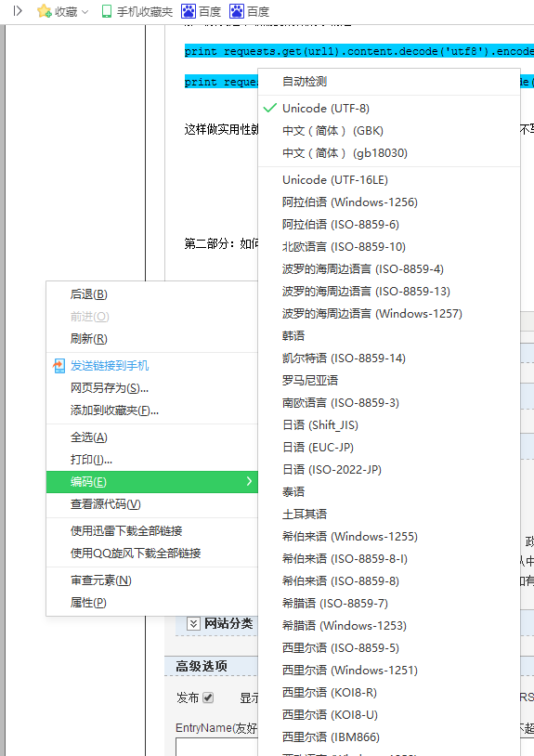Collapse the 网站分类 section arrow

193,623
